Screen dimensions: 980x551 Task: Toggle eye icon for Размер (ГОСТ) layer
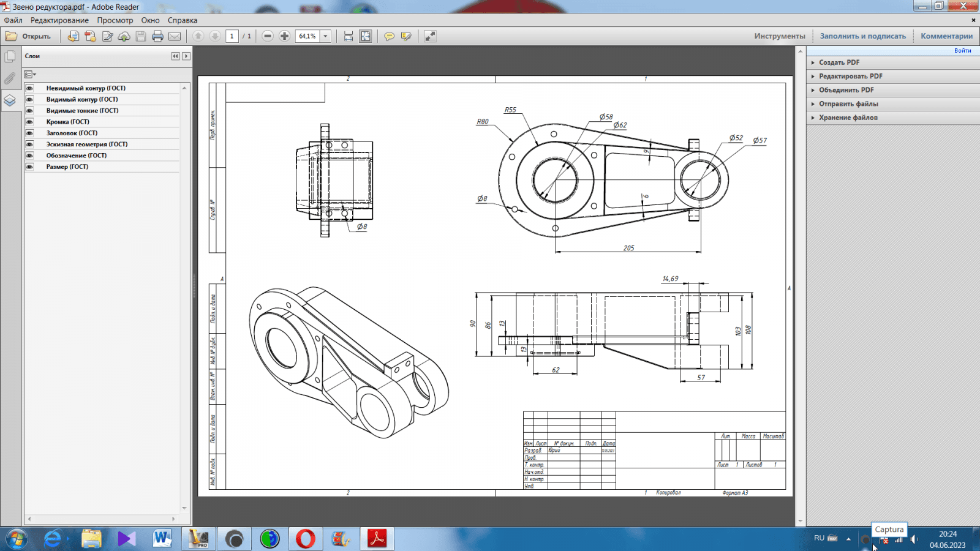coord(29,167)
